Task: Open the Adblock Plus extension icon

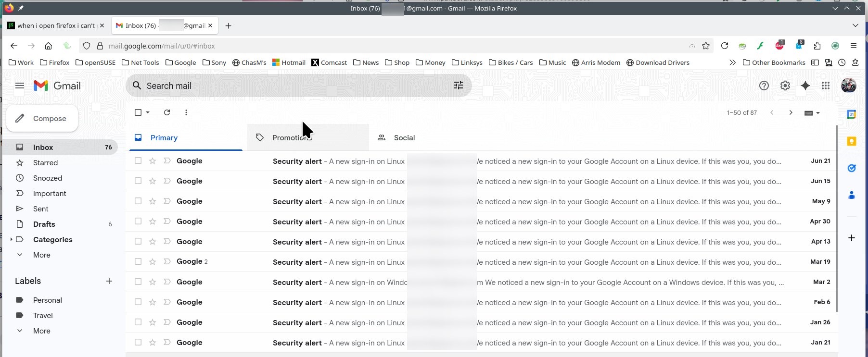Action: pyautogui.click(x=779, y=45)
